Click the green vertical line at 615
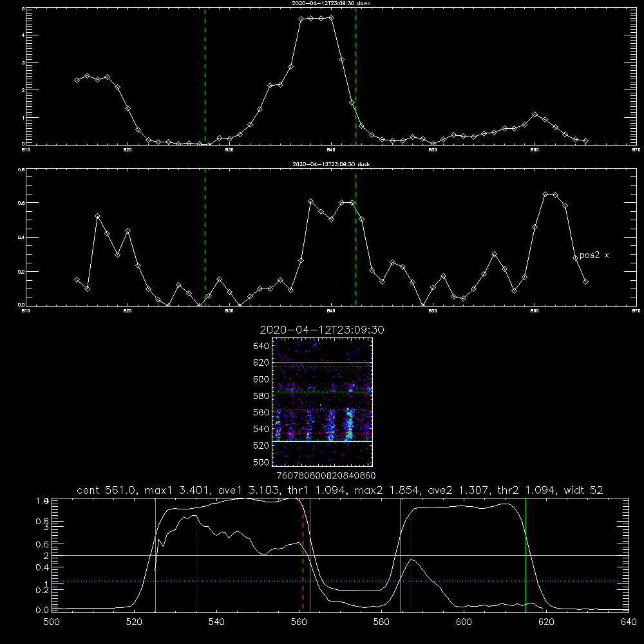Image resolution: width=644 pixels, height=644 pixels. (526, 554)
